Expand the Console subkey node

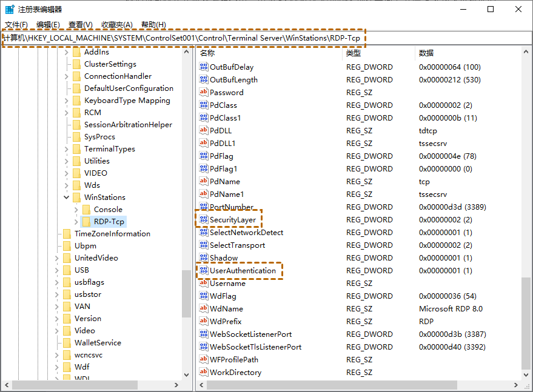tap(78, 209)
